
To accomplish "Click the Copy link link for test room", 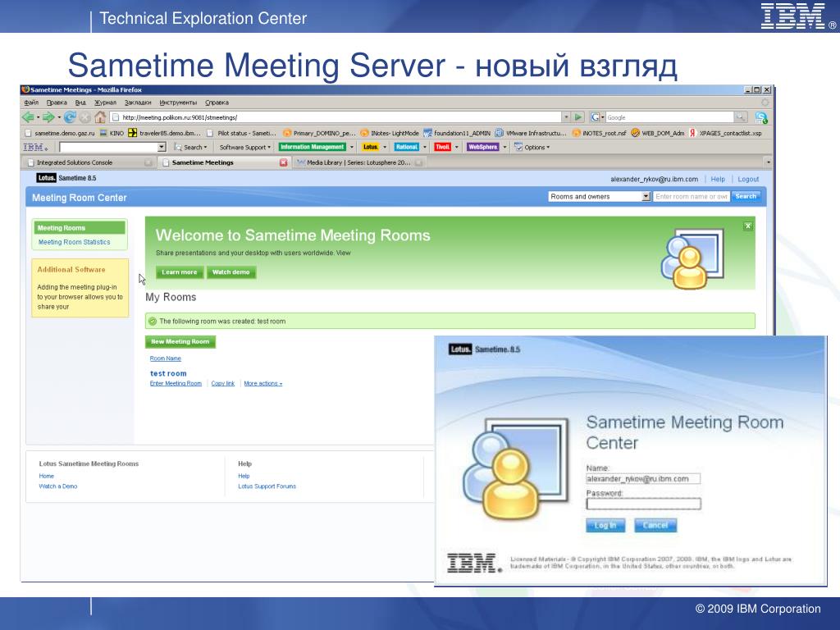I will pyautogui.click(x=223, y=384).
